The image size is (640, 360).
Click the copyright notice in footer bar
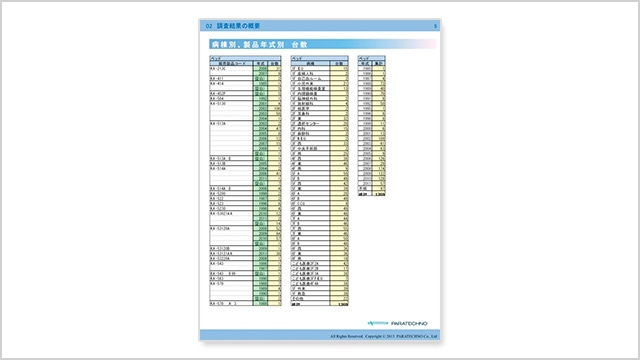pyautogui.click(x=384, y=336)
